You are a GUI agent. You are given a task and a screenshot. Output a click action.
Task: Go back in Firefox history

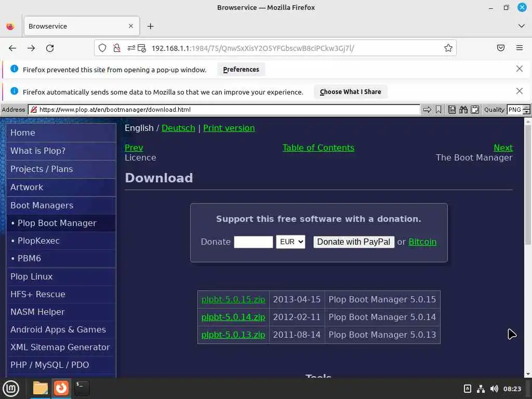point(12,48)
